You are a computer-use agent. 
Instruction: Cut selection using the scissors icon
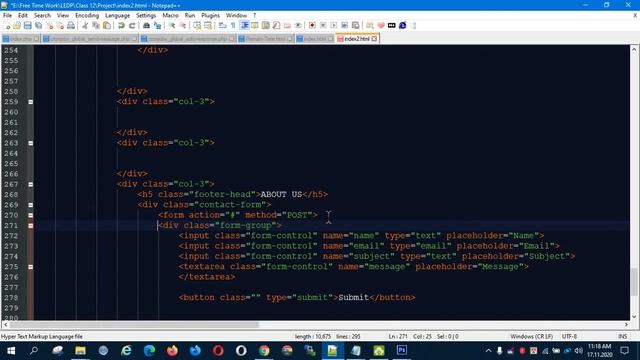tap(85, 25)
